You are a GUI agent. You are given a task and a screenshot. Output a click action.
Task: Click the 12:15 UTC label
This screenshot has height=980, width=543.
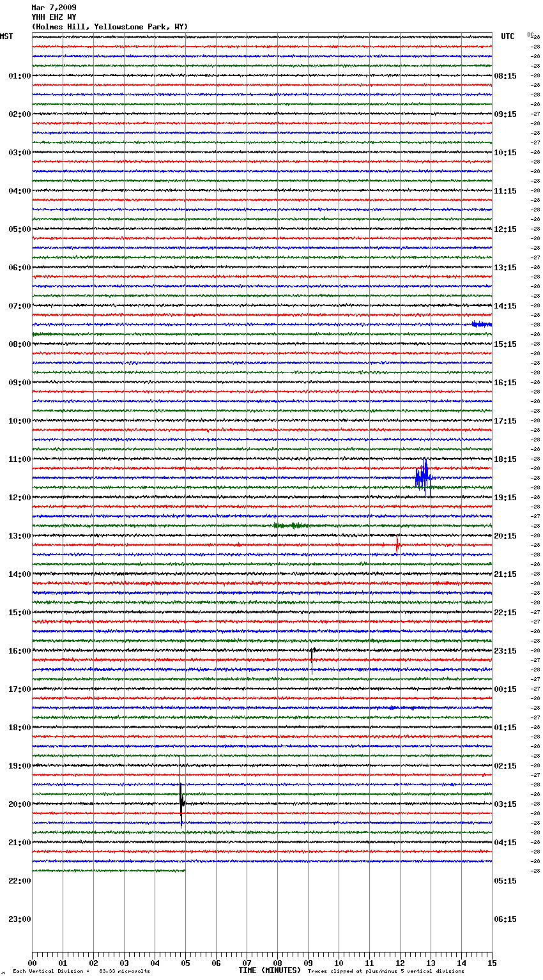505,229
